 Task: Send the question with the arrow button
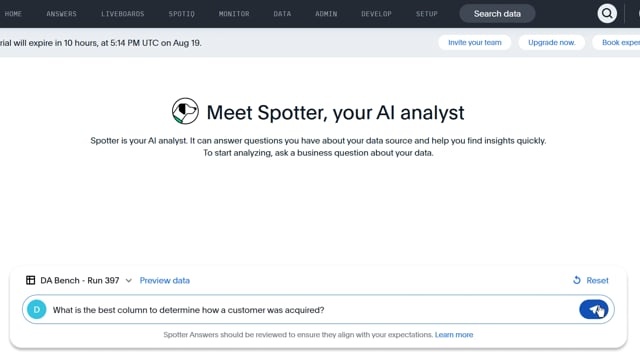pyautogui.click(x=593, y=310)
